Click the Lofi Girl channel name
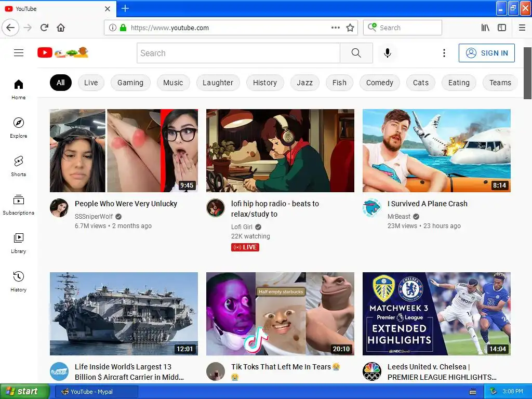 coord(242,227)
